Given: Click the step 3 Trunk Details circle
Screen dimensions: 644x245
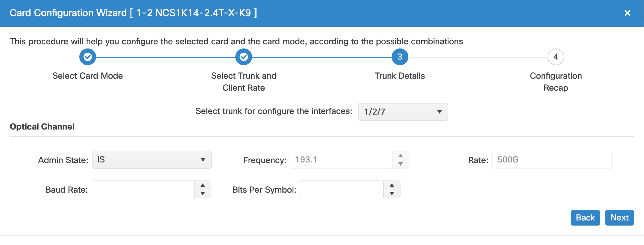Looking at the screenshot, I should 400,57.
